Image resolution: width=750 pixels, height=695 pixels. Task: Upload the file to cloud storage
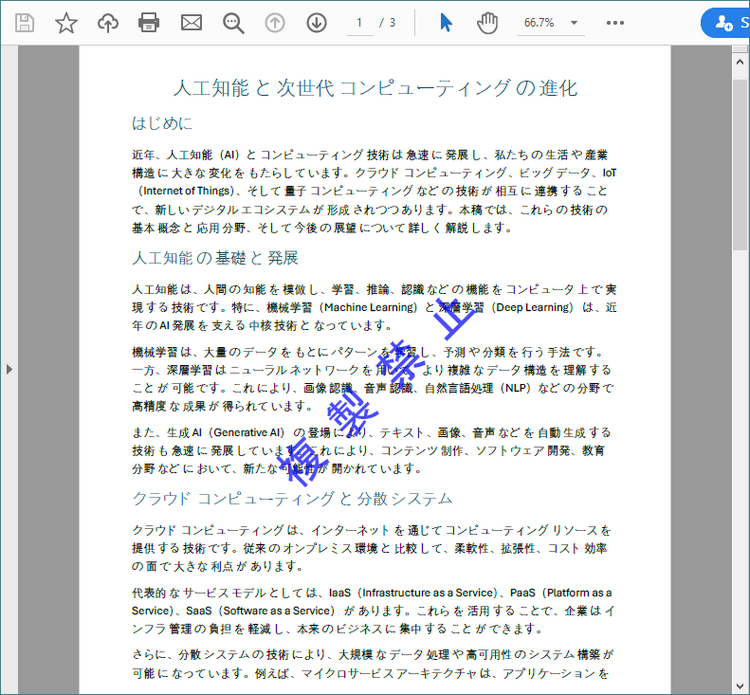(108, 22)
